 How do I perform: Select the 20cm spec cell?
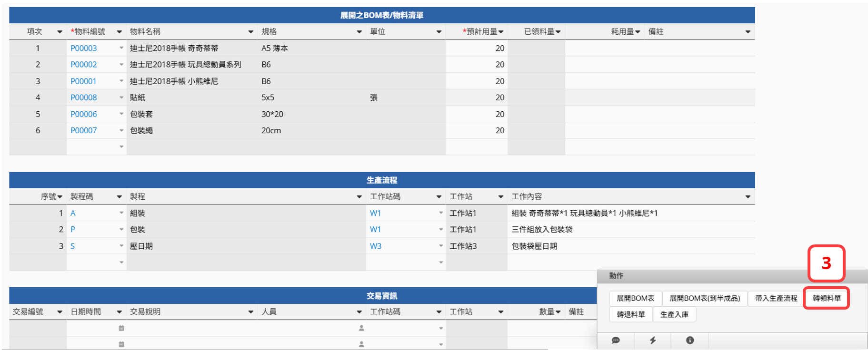coord(312,130)
